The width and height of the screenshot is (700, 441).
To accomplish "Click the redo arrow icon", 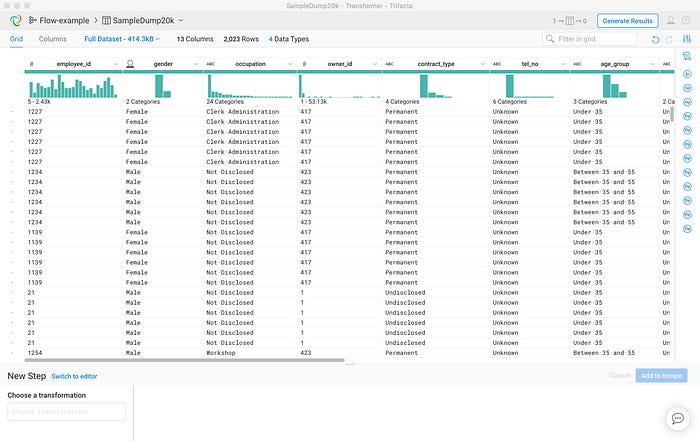I will tap(669, 39).
